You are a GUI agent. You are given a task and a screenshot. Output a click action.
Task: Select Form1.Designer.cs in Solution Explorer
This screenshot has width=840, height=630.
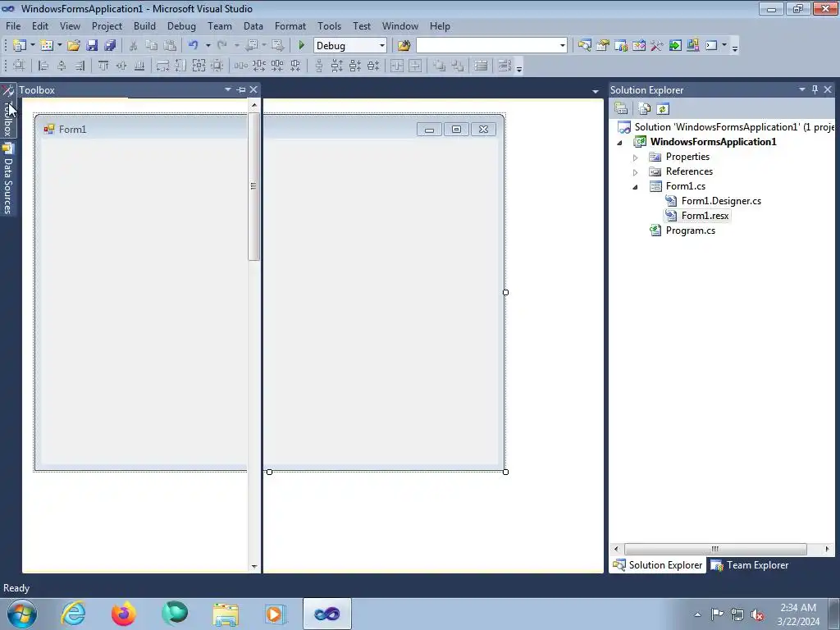(721, 201)
